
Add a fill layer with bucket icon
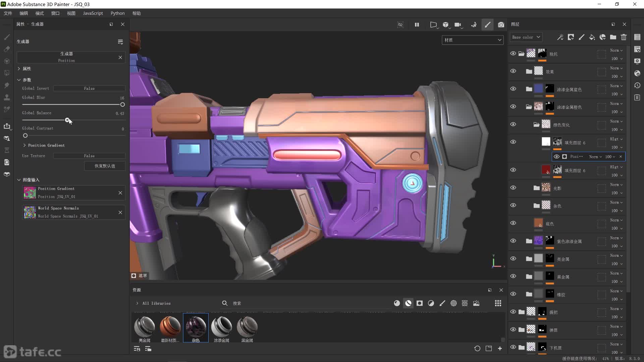pos(592,37)
